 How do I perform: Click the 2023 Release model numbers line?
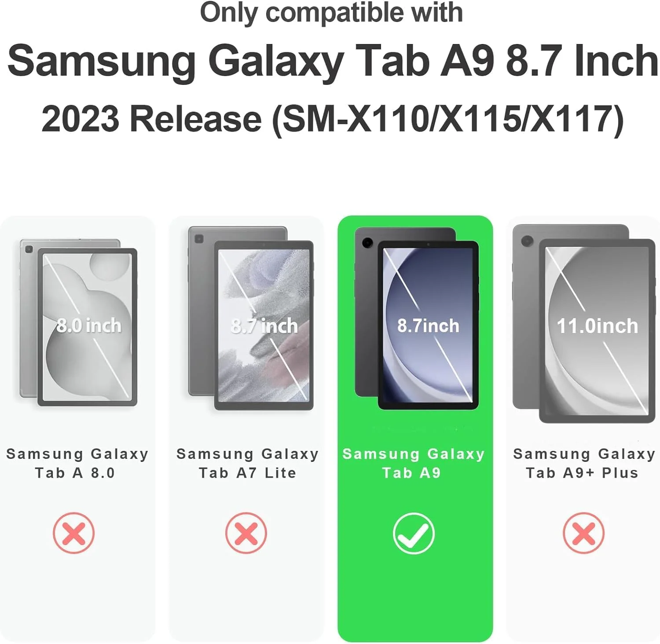click(333, 119)
